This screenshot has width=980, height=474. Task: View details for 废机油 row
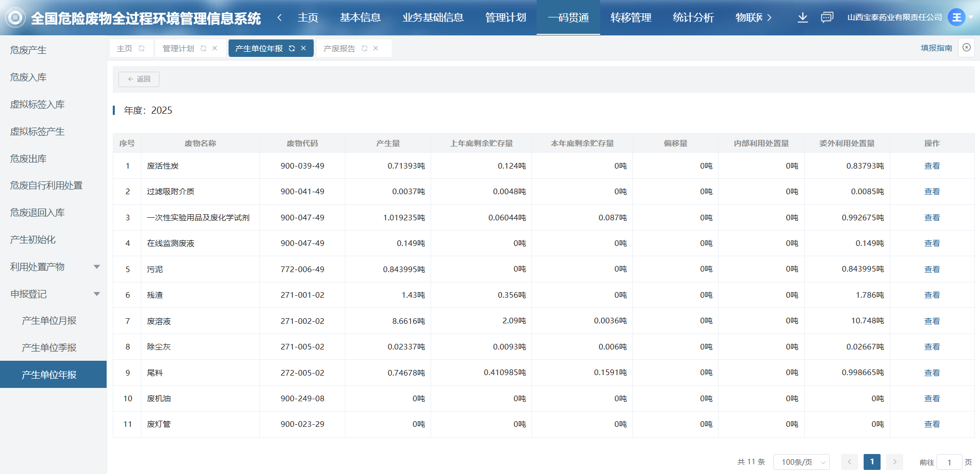click(932, 398)
